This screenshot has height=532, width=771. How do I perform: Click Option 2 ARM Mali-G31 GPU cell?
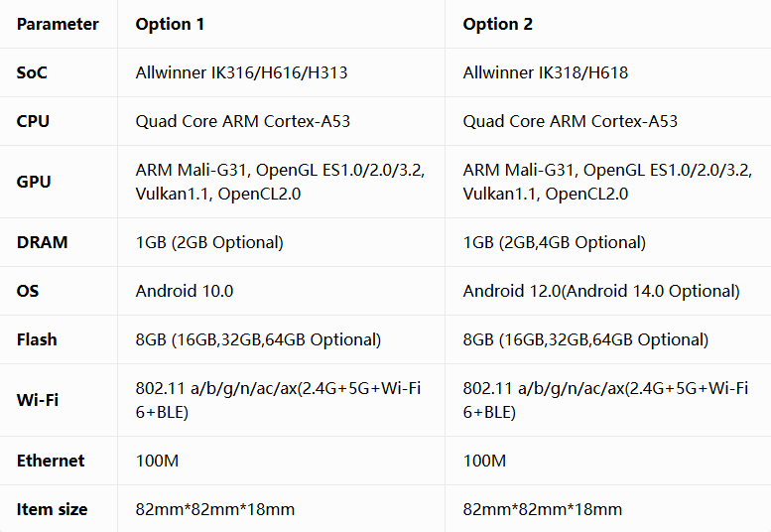pyautogui.click(x=607, y=182)
